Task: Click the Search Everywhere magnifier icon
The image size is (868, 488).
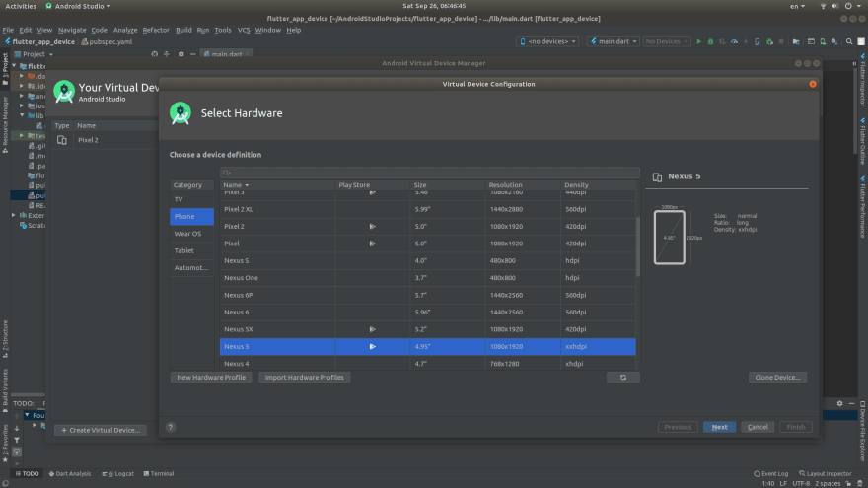Action: coord(849,41)
